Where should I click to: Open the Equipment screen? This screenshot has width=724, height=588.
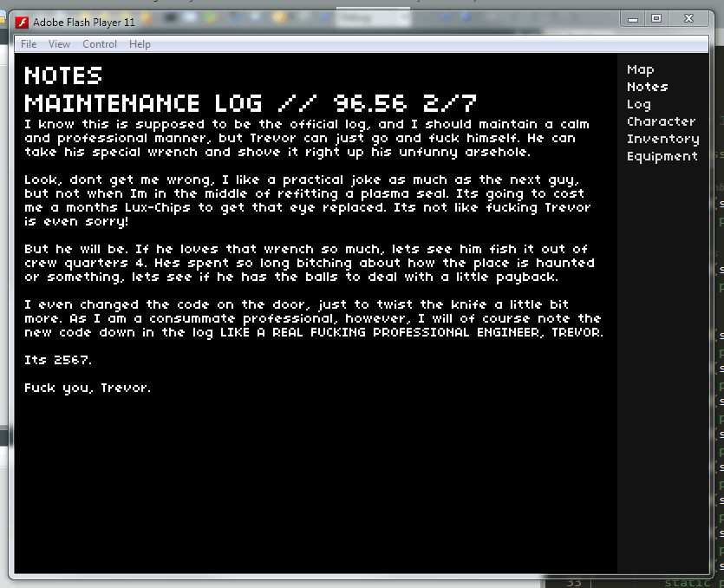pos(662,156)
